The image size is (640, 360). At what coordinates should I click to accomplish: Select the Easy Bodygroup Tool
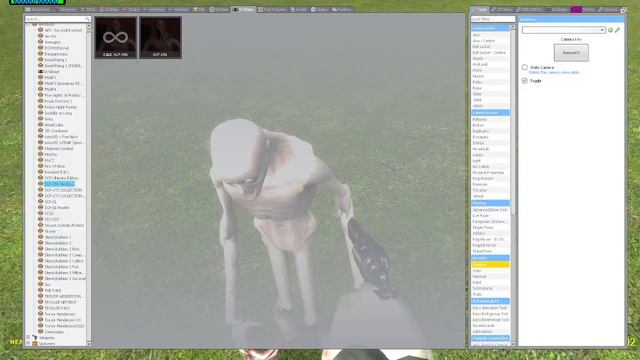click(x=490, y=314)
